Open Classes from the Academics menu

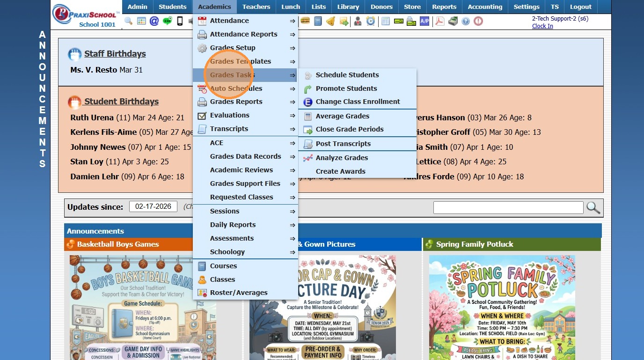245,279
